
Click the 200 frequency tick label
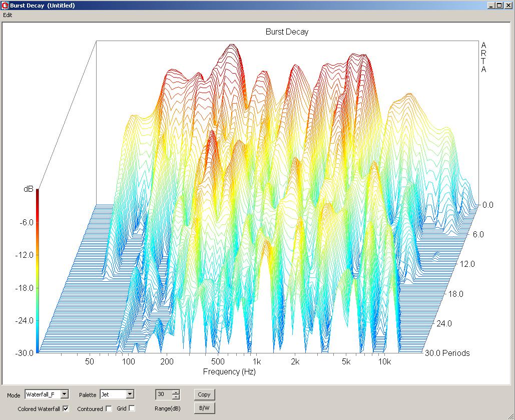(x=167, y=362)
